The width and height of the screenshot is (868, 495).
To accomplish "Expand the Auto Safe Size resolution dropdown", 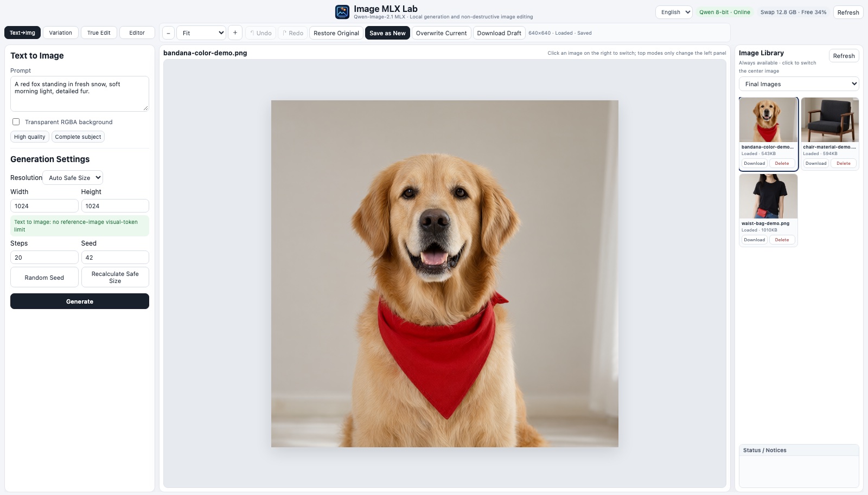I will (73, 178).
